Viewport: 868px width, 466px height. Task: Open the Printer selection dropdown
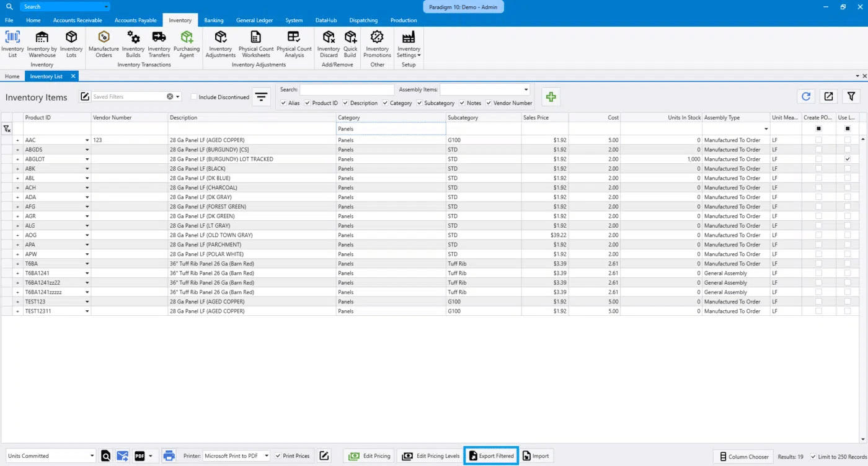click(267, 456)
